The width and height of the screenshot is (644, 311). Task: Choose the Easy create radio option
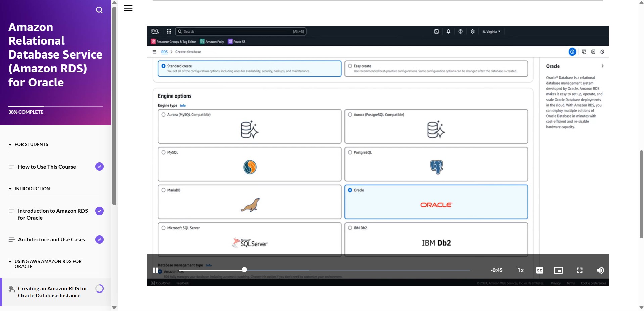click(x=350, y=66)
